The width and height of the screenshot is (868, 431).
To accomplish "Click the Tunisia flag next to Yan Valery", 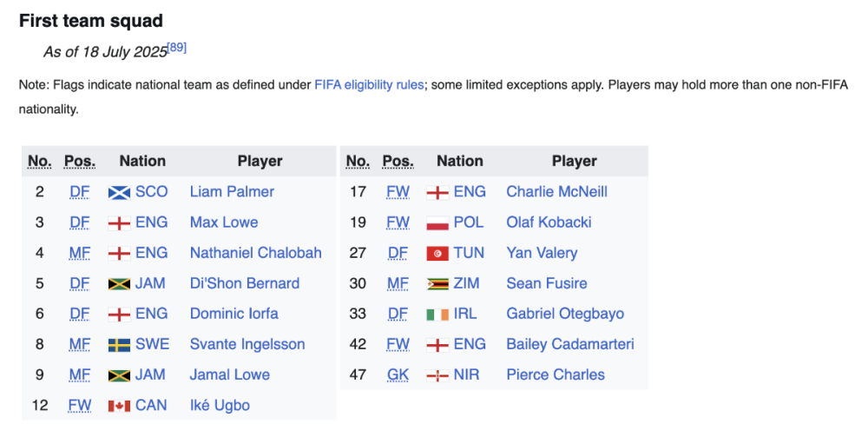I will 437,253.
